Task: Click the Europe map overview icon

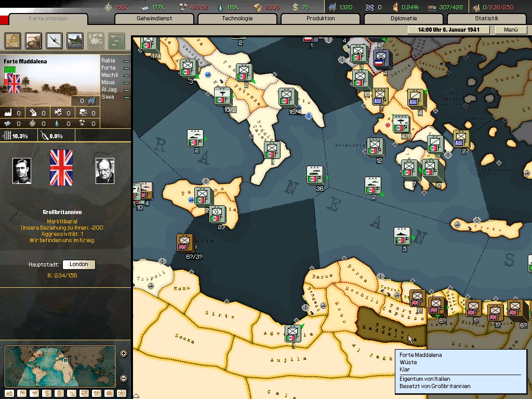Action: click(x=13, y=41)
